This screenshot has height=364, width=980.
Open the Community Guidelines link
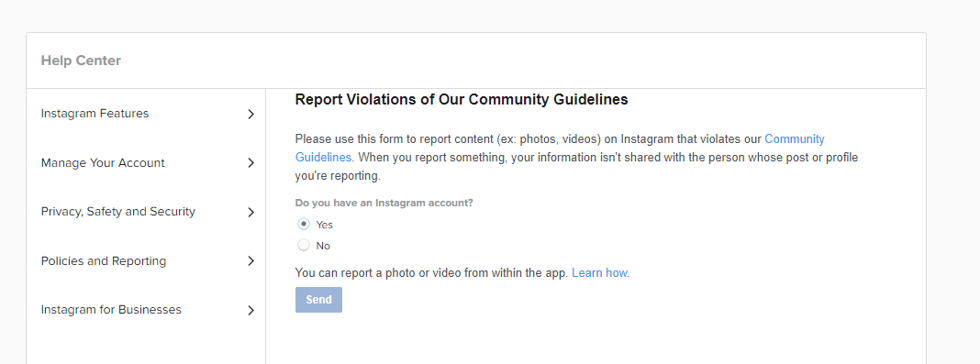[x=795, y=138]
